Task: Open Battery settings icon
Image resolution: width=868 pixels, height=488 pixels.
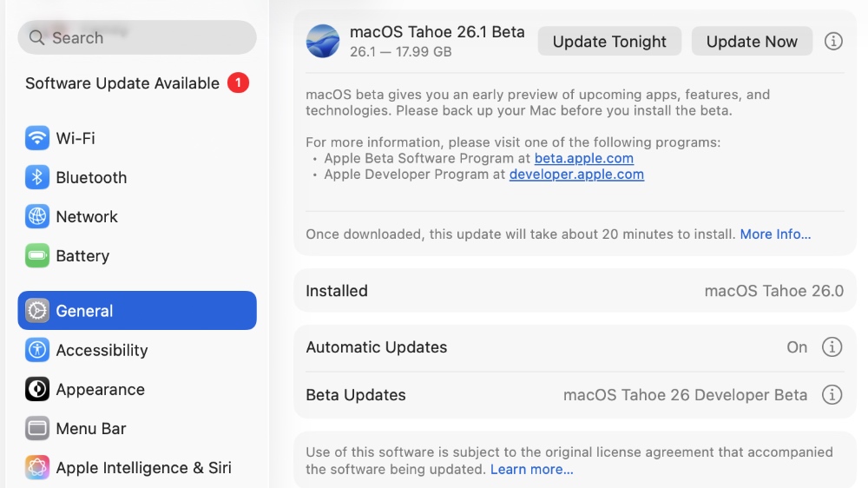Action: (37, 255)
